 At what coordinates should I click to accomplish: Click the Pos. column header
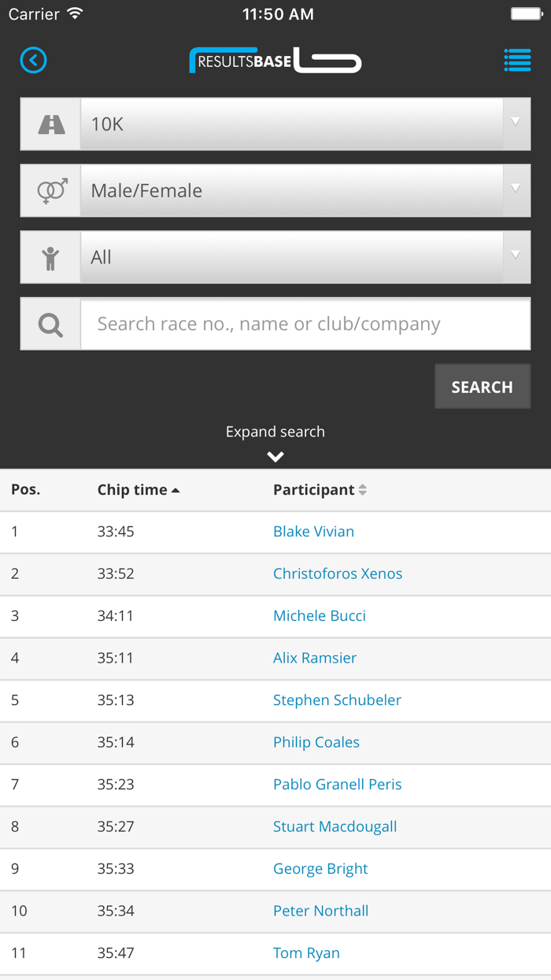[25, 489]
